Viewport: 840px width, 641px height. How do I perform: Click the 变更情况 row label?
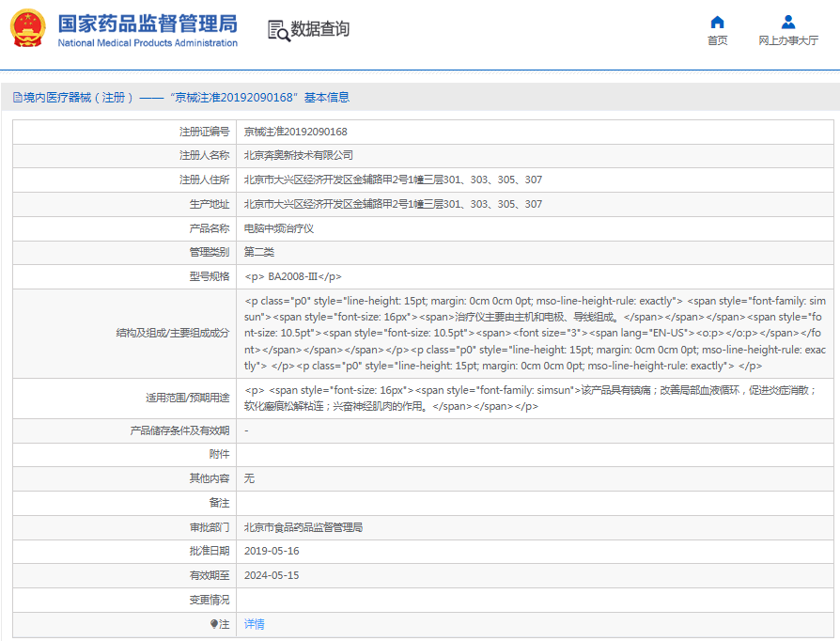[x=209, y=601]
